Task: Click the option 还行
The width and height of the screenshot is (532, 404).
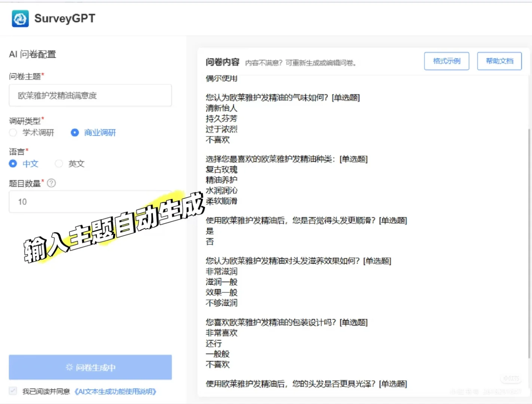Action: [x=214, y=343]
